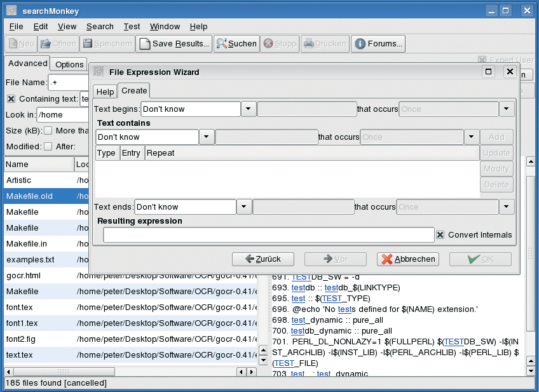The image size is (539, 392).
Task: Click the Öffnen folder toolbar icon
Action: [45, 44]
